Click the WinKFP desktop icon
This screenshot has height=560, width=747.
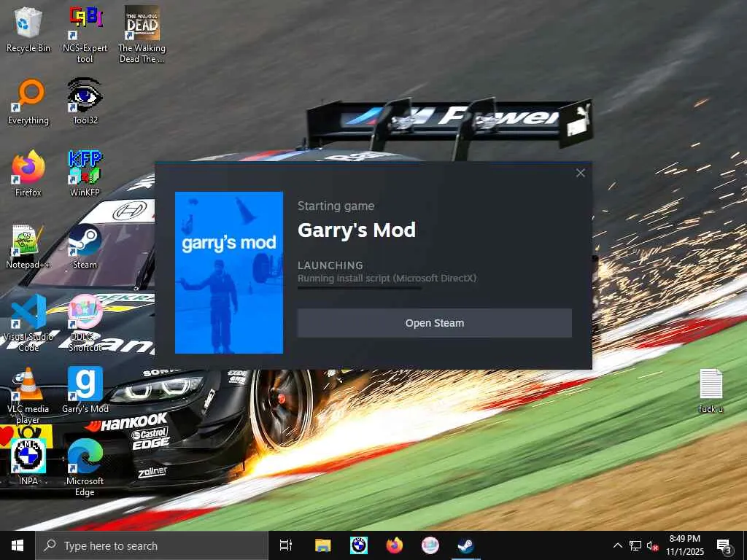(x=85, y=174)
